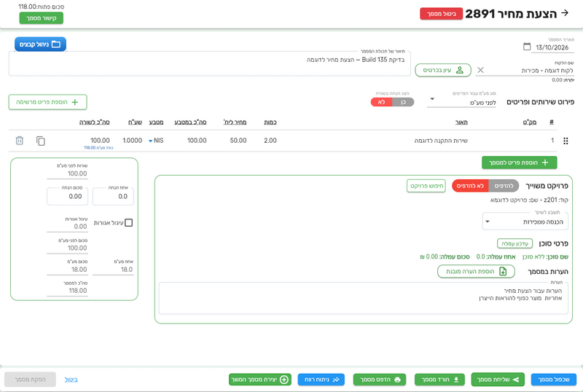Open the VAT type dropdown לפני מע"מ
The width and height of the screenshot is (583, 392).
tap(461, 102)
